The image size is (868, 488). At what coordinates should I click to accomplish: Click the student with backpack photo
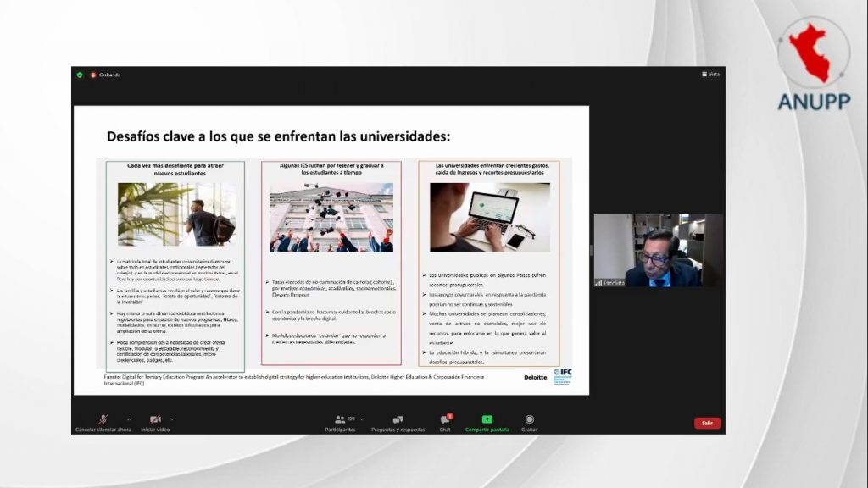pos(177,214)
